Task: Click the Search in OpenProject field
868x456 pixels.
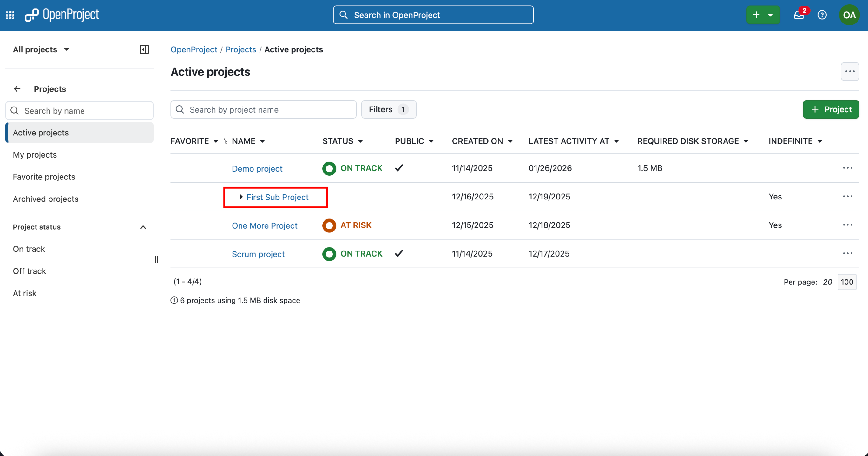Action: (x=433, y=15)
